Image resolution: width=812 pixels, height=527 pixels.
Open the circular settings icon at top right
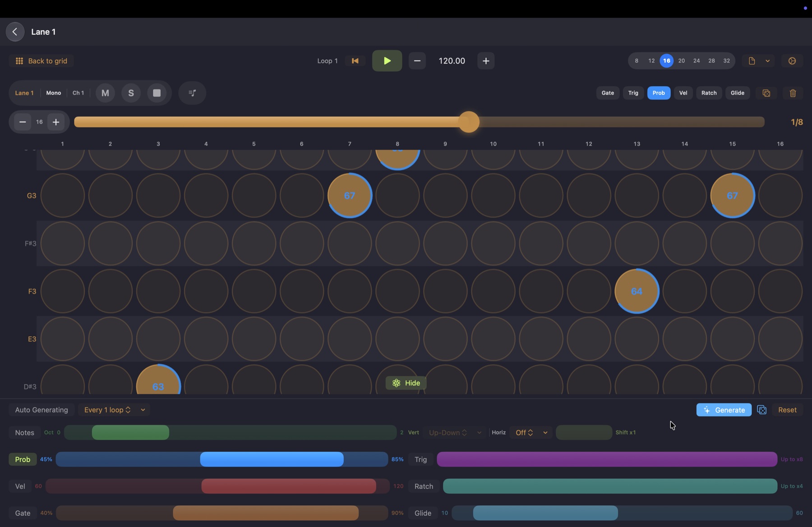pos(792,61)
